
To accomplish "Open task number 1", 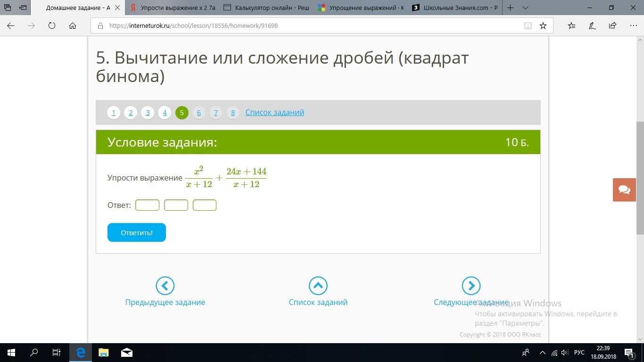I will click(x=114, y=113).
